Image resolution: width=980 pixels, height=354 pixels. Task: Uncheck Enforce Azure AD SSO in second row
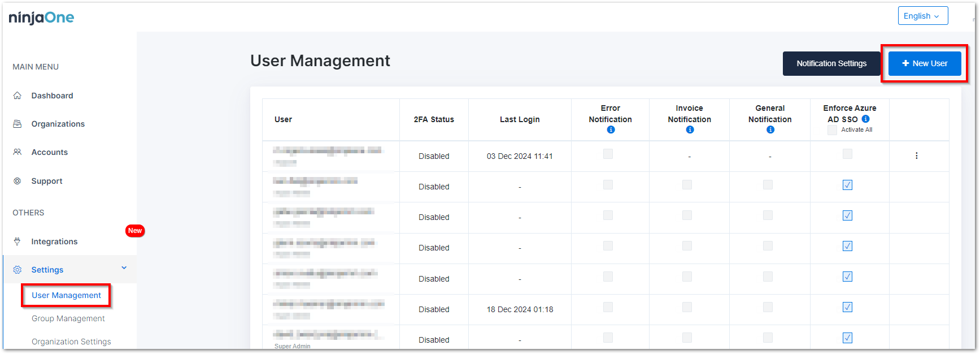[847, 185]
